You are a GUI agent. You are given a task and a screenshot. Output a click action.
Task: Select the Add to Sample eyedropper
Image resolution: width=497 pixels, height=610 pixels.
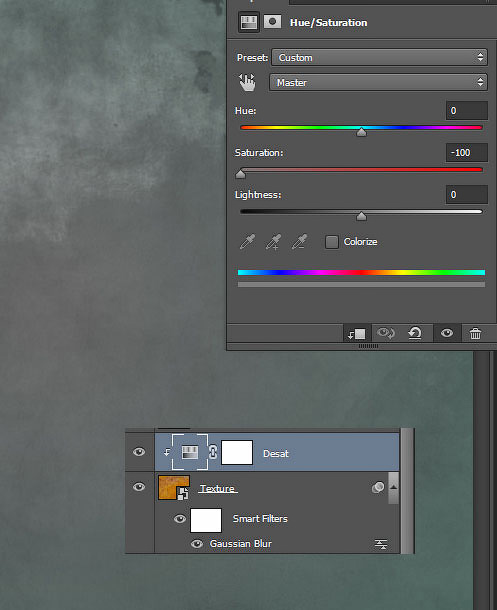[x=273, y=242]
